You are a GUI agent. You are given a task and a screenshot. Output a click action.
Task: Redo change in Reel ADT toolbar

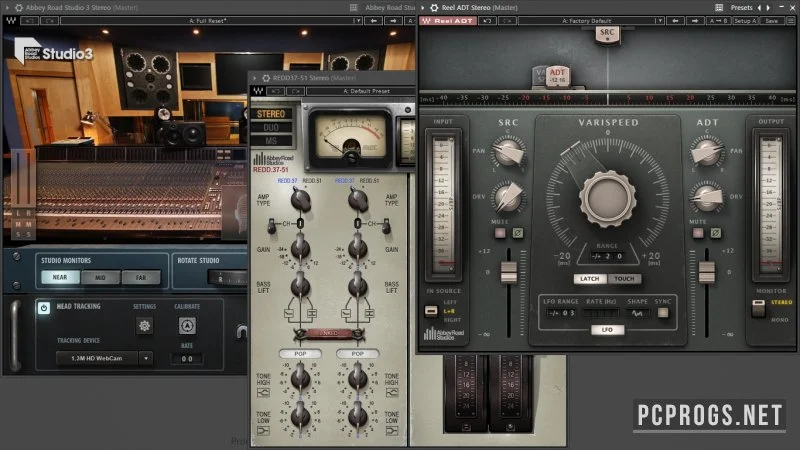507,21
